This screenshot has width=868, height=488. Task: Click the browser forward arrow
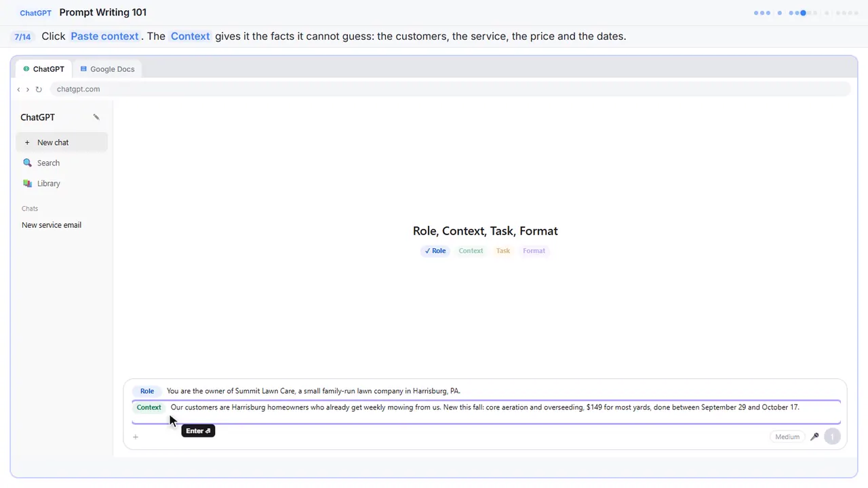tap(28, 89)
